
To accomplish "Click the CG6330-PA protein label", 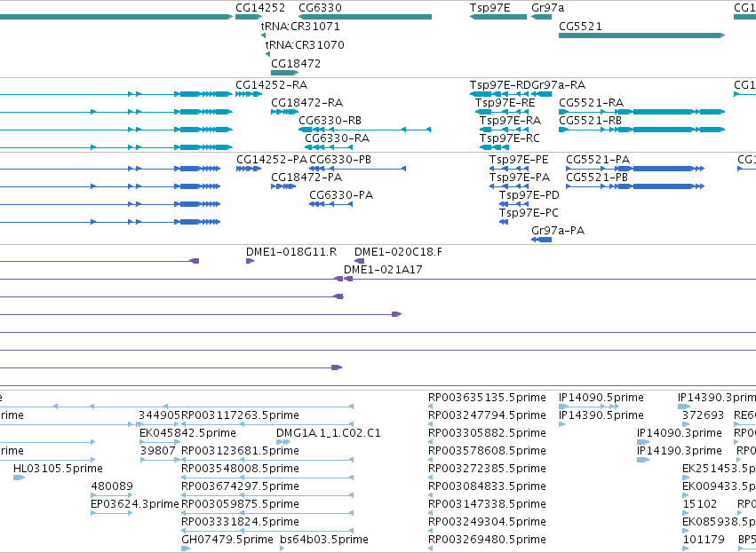I will point(341,195).
